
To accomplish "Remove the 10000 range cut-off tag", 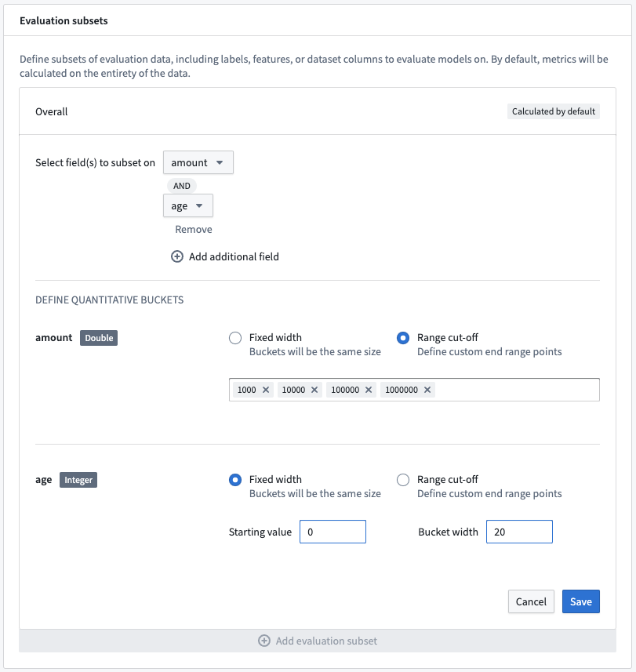I will pos(314,390).
